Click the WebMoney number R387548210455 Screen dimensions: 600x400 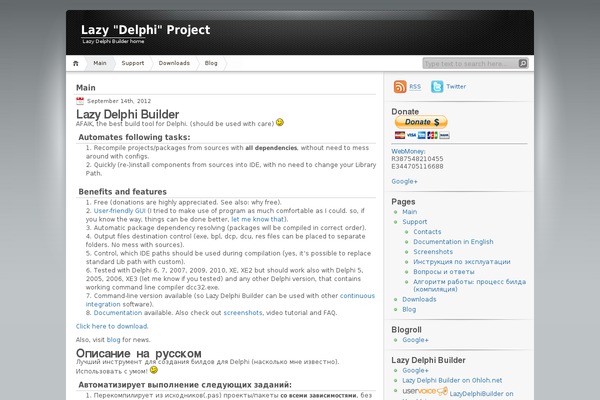click(x=417, y=158)
